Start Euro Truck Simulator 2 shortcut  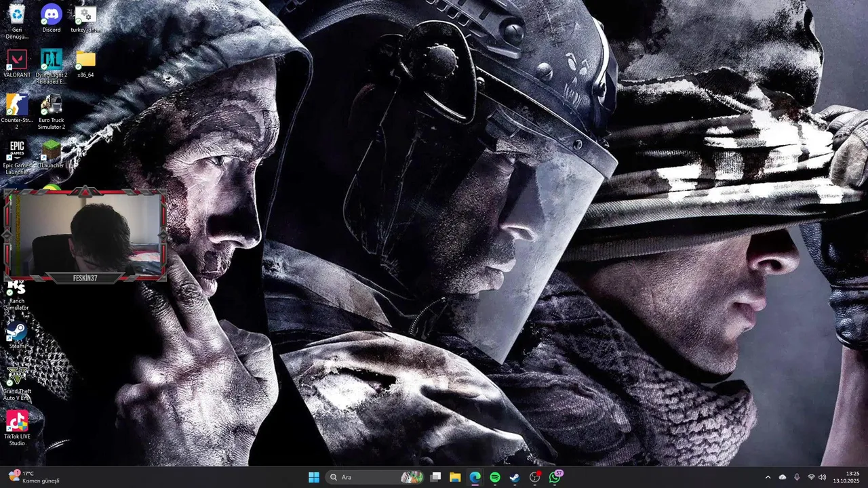click(52, 112)
